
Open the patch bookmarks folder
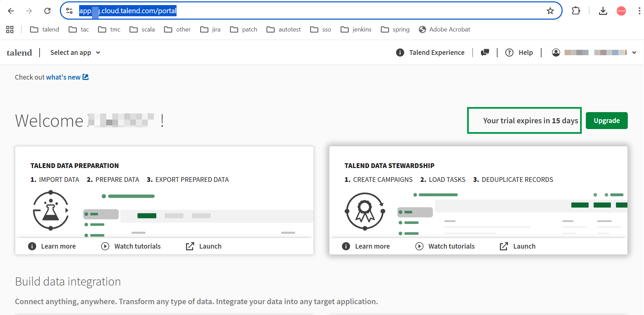point(244,29)
